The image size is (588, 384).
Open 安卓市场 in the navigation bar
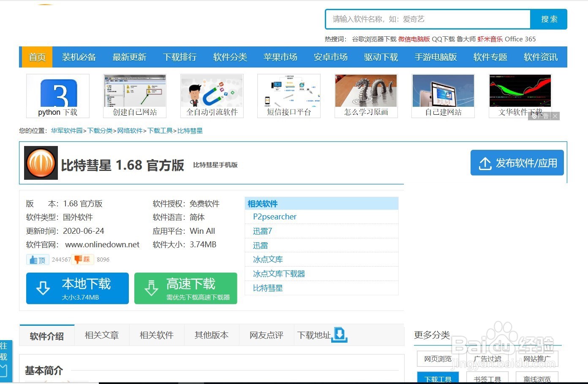click(x=331, y=57)
